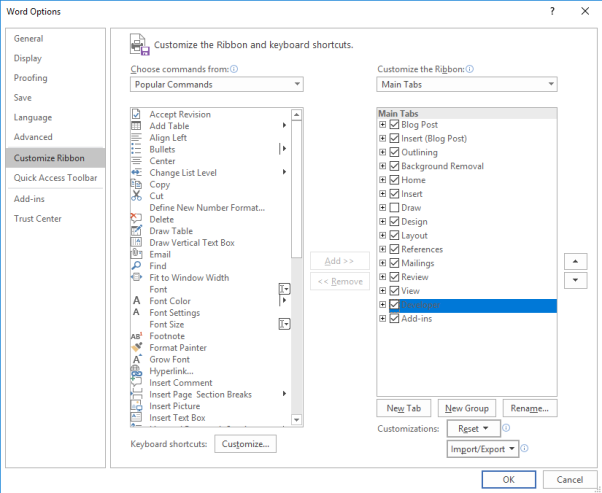
Task: Click the commands list scroll-down arrow
Action: click(296, 420)
